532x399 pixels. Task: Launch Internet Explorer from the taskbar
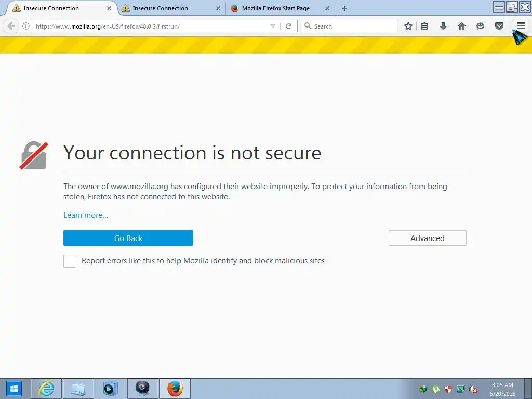click(46, 389)
